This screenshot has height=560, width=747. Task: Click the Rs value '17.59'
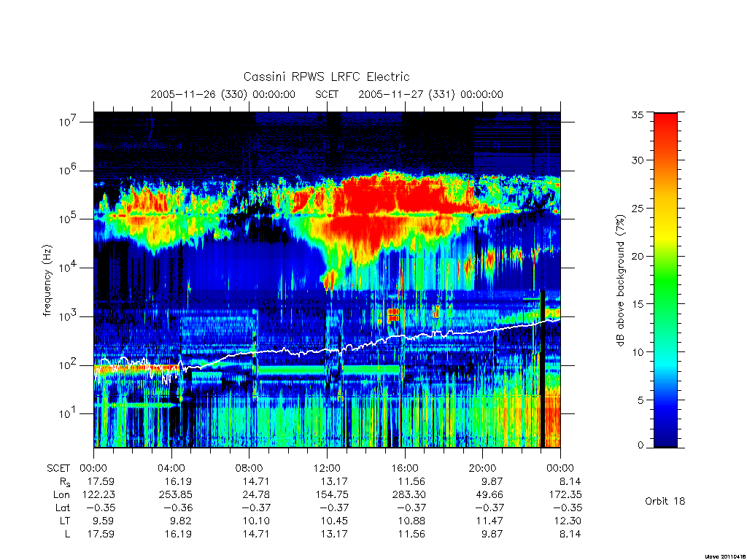pyautogui.click(x=101, y=481)
